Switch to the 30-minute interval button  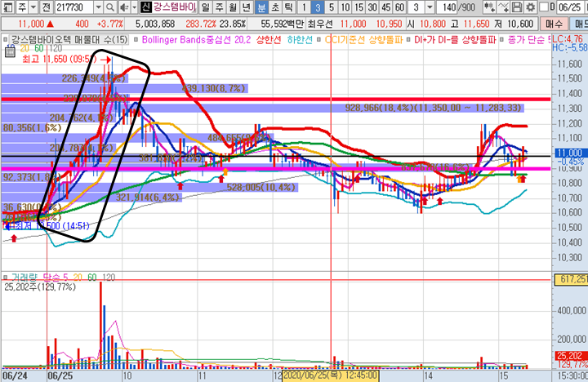[x=372, y=7]
